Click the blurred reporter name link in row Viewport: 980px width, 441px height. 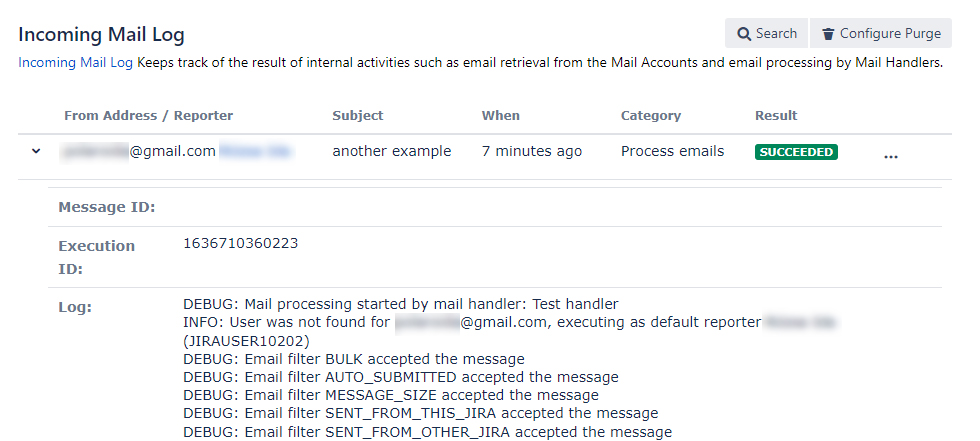255,151
